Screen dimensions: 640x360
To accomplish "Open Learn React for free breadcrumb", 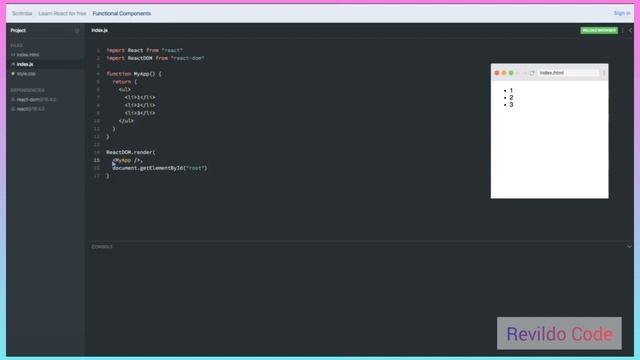I will 62,13.
